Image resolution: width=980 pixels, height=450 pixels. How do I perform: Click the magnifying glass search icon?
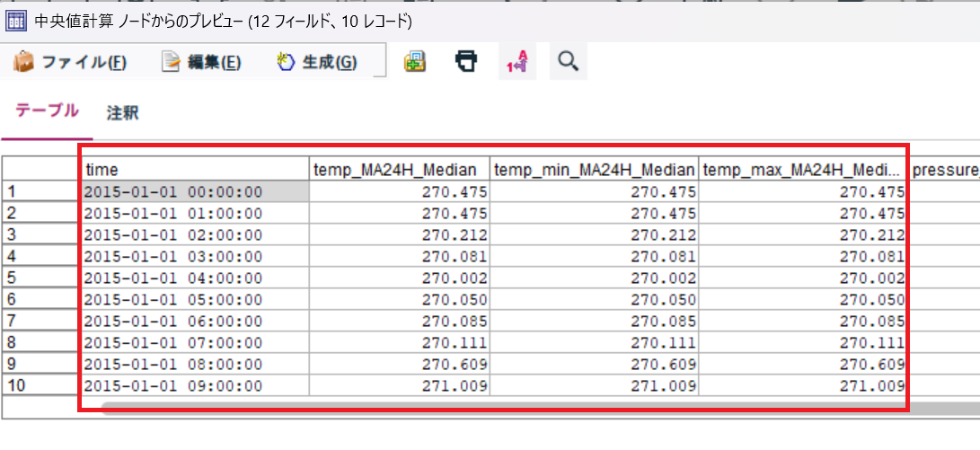coord(568,61)
